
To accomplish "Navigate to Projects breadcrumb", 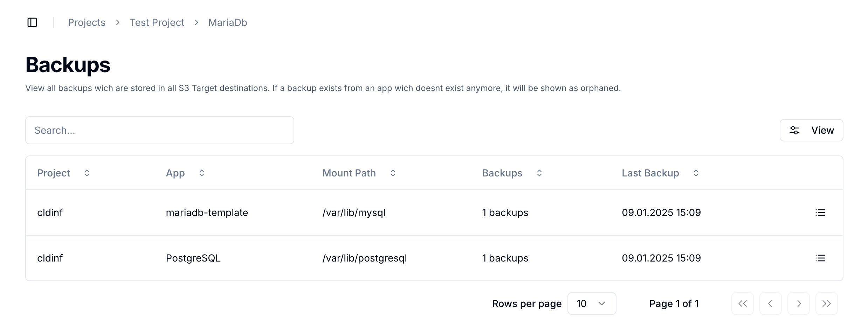I will coord(87,22).
